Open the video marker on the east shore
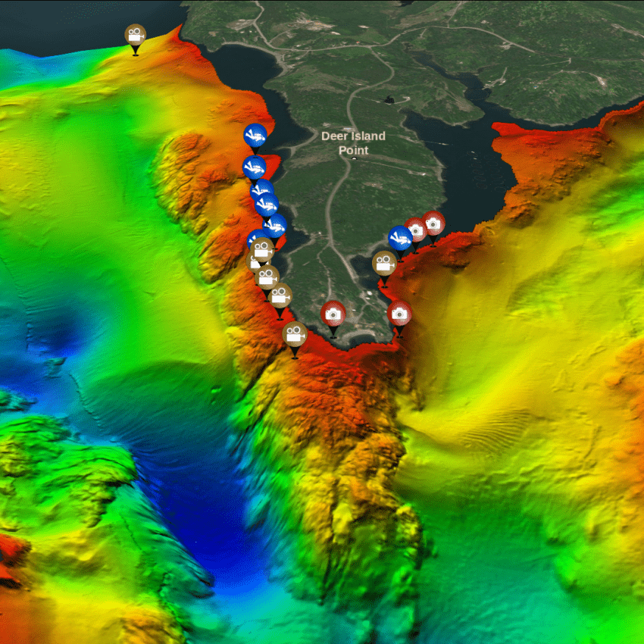Viewport: 644px width, 644px height. coord(384,263)
